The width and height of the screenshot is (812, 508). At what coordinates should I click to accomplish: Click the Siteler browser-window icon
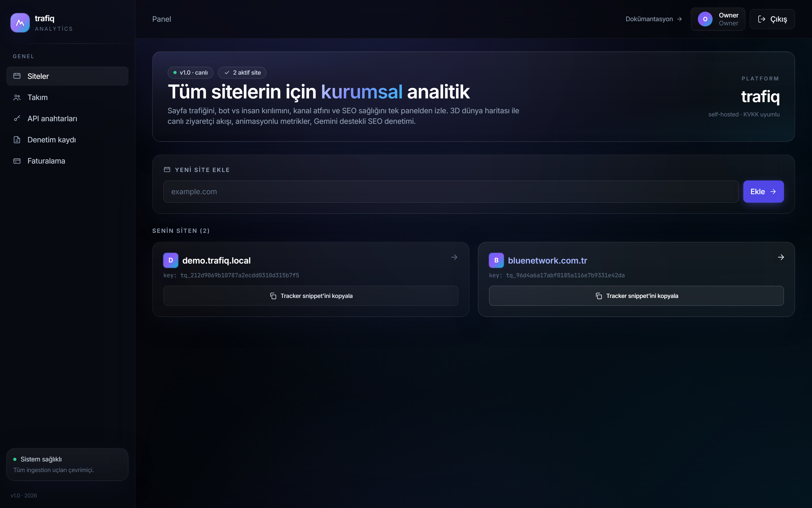pyautogui.click(x=17, y=76)
